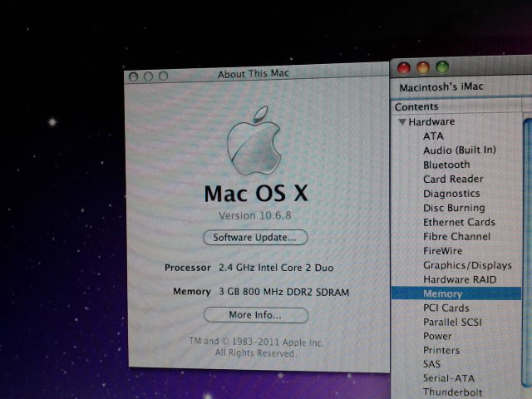Open Printers entry
Viewport: 532px width, 399px height.
point(441,350)
